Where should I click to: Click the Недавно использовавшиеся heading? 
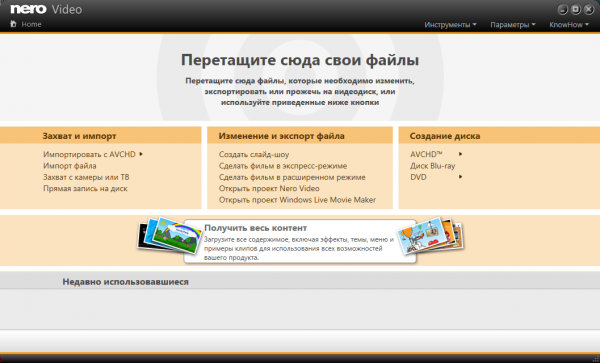[x=126, y=282]
